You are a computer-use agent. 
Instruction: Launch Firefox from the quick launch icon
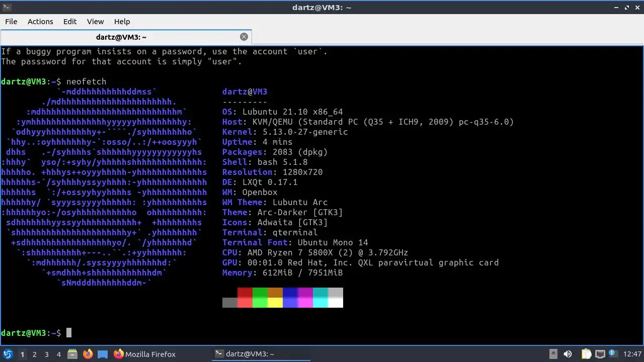(x=88, y=354)
